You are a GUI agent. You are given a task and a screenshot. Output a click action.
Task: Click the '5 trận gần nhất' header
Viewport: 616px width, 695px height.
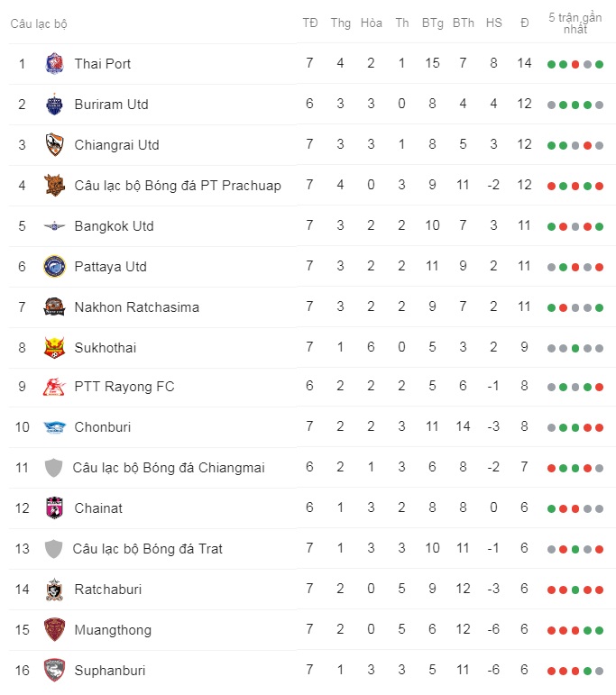tap(575, 23)
